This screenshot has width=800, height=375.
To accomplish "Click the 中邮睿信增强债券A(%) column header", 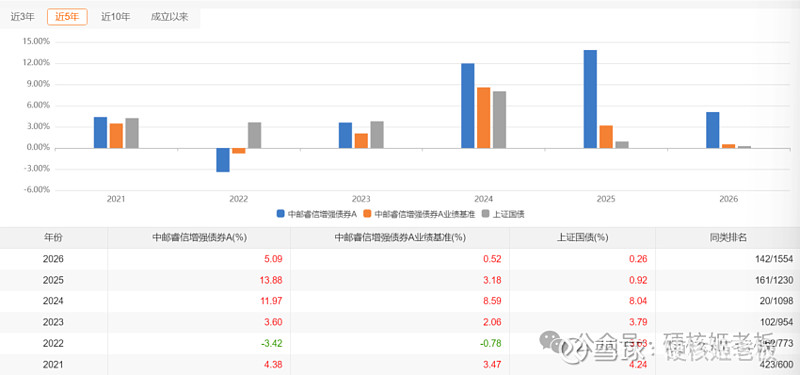I will click(x=199, y=238).
